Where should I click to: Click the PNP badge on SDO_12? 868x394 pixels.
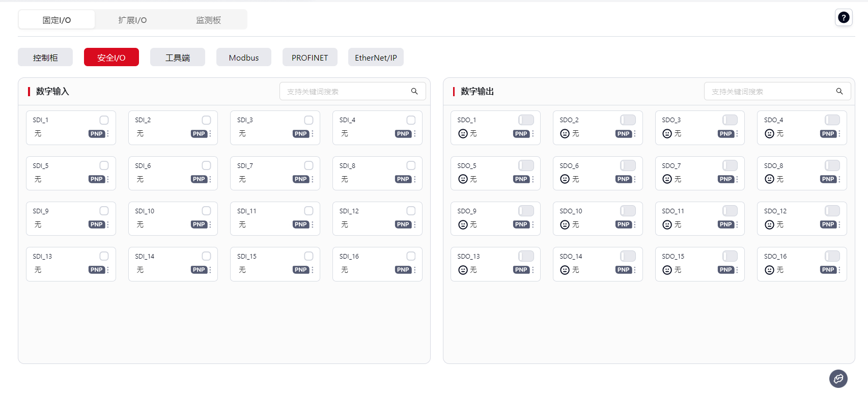(x=828, y=224)
